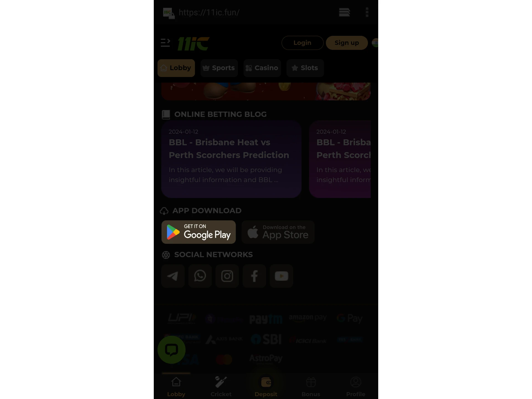Screen dimensions: 532x399
Task: Click the live chat bubble icon
Action: coord(171,350)
